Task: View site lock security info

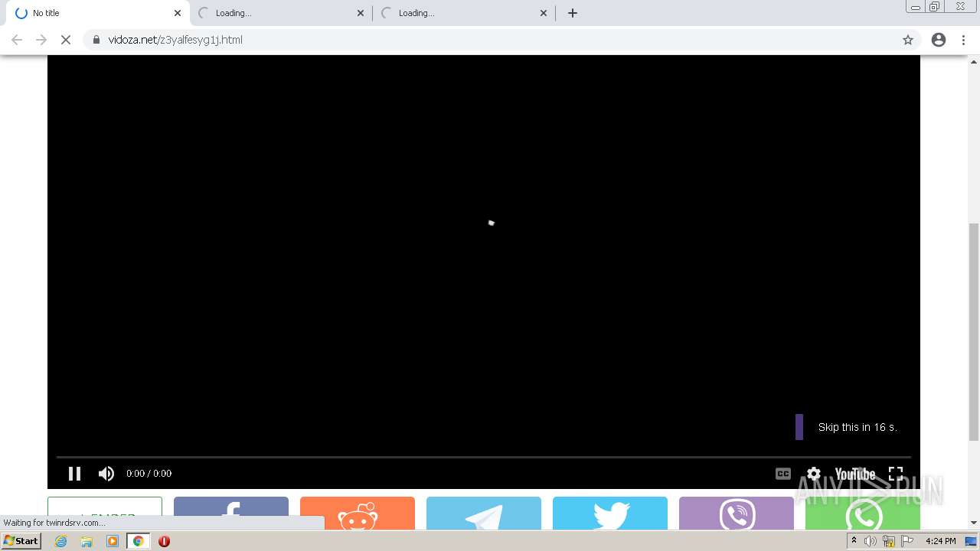Action: (x=96, y=40)
